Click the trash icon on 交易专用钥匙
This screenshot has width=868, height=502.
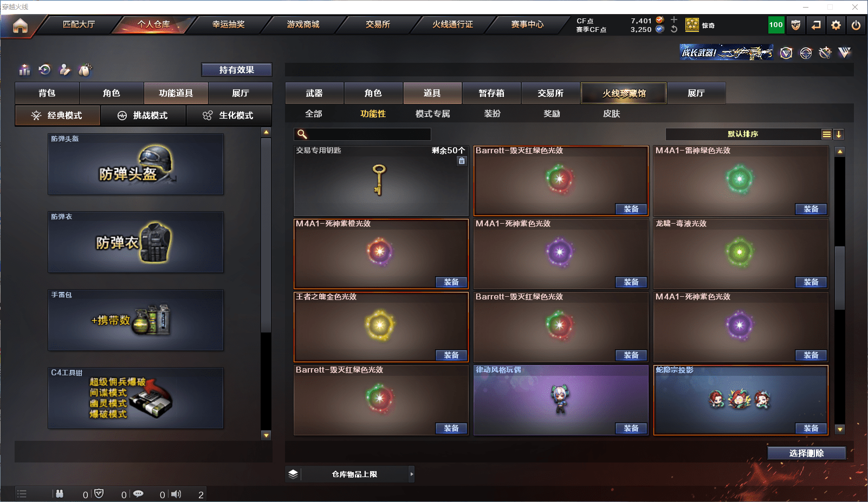462,161
